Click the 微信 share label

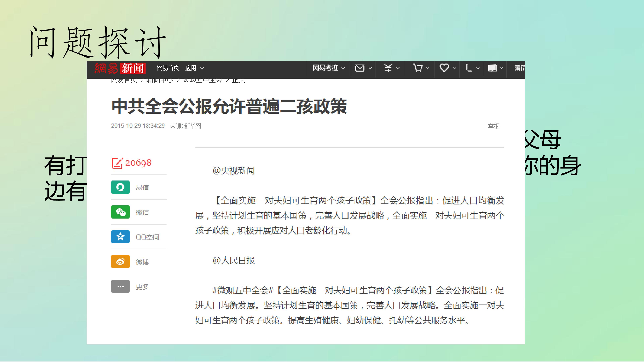(142, 212)
